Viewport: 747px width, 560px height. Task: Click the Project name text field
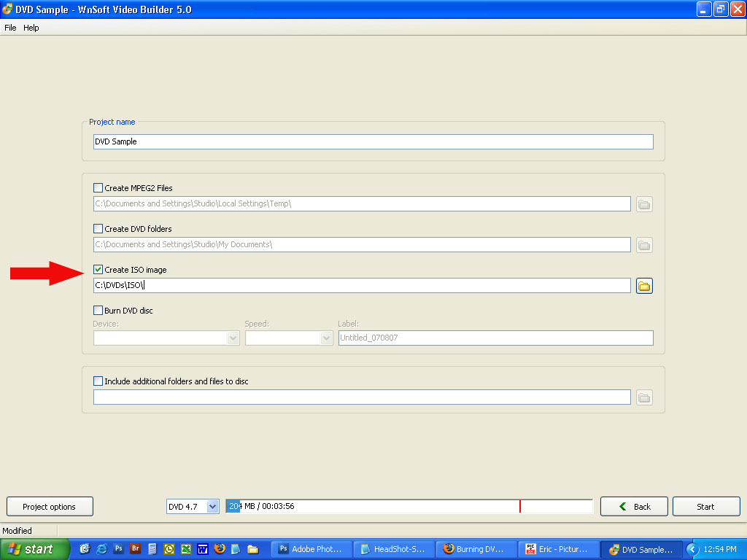pos(373,141)
